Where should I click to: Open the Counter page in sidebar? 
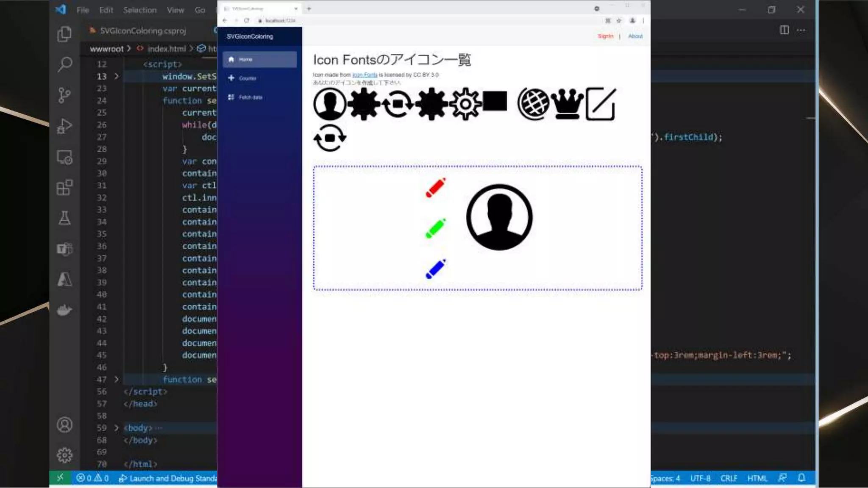(x=247, y=78)
